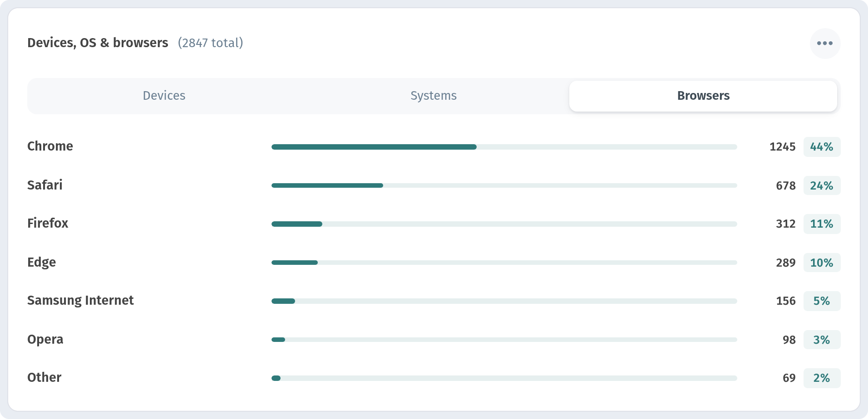Click the Other progress bar

[x=504, y=378]
